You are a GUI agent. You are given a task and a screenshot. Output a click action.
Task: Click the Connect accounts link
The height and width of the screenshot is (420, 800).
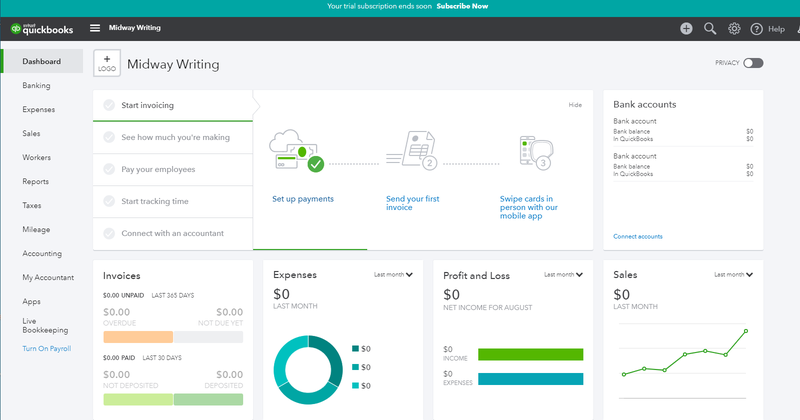click(638, 236)
